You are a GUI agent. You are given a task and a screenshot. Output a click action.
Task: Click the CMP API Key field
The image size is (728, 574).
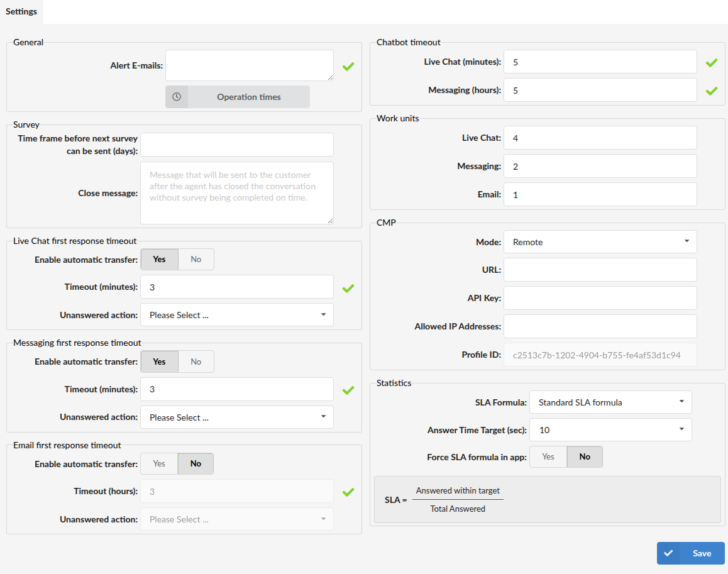600,298
